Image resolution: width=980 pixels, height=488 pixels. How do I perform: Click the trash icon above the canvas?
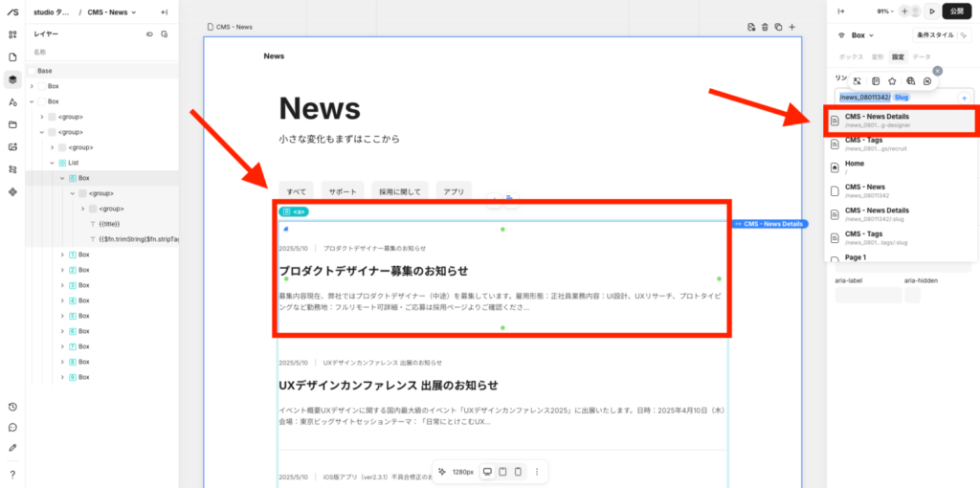click(764, 27)
